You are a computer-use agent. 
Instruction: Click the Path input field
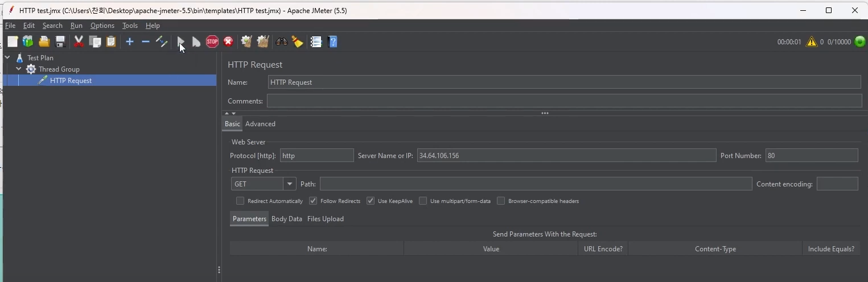pos(536,184)
